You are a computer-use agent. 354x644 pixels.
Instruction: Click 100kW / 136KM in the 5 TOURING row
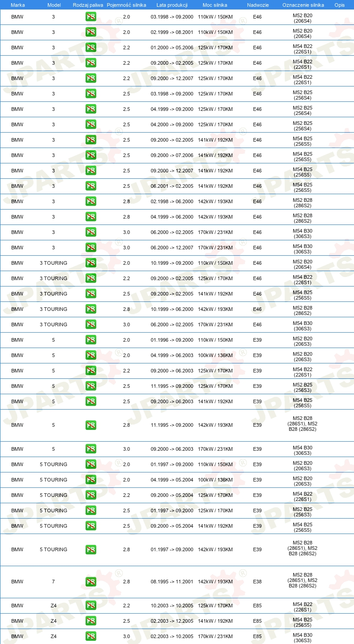pos(215,480)
